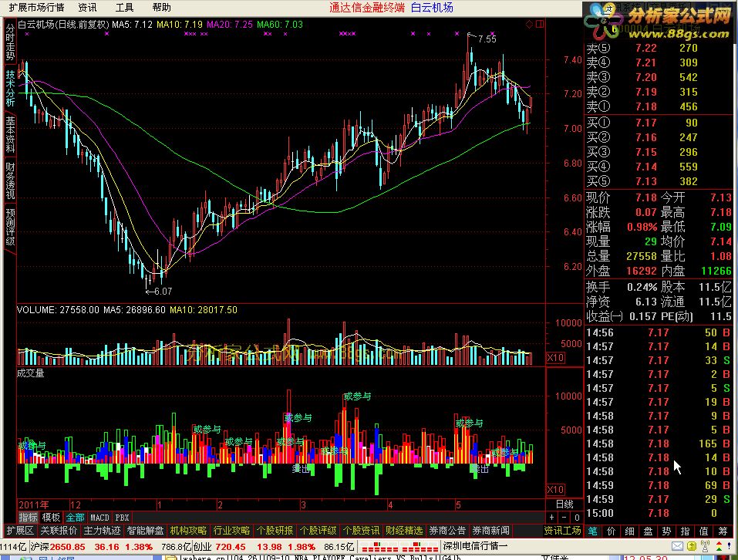
Task: Click the signal antenna status icon
Action: point(705,546)
